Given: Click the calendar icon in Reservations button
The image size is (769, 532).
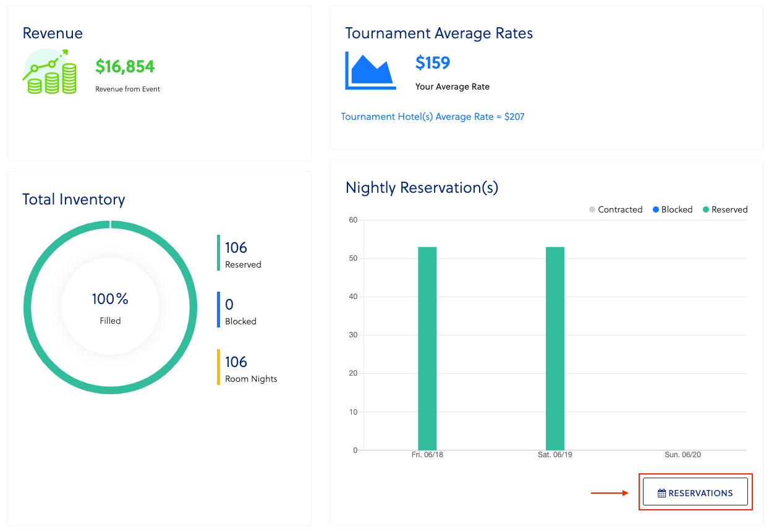Looking at the screenshot, I should pos(661,493).
